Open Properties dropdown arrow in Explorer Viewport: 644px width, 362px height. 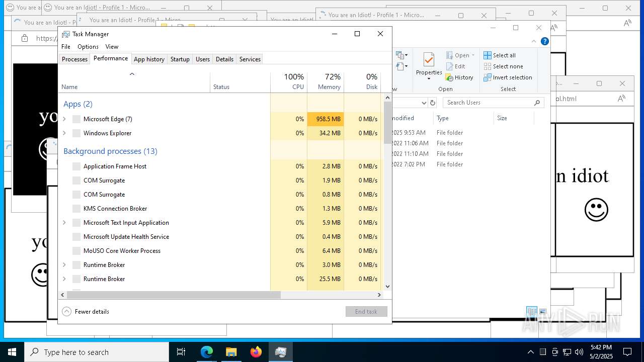(x=429, y=79)
